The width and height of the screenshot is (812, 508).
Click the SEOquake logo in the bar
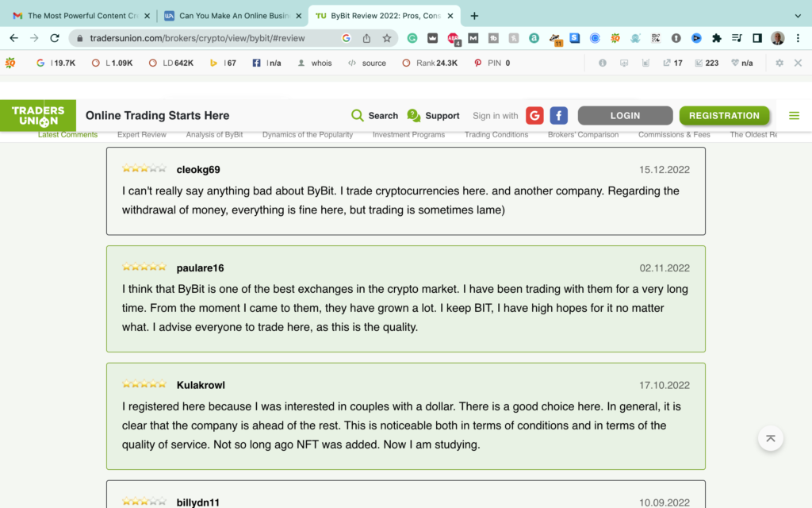pos(10,63)
